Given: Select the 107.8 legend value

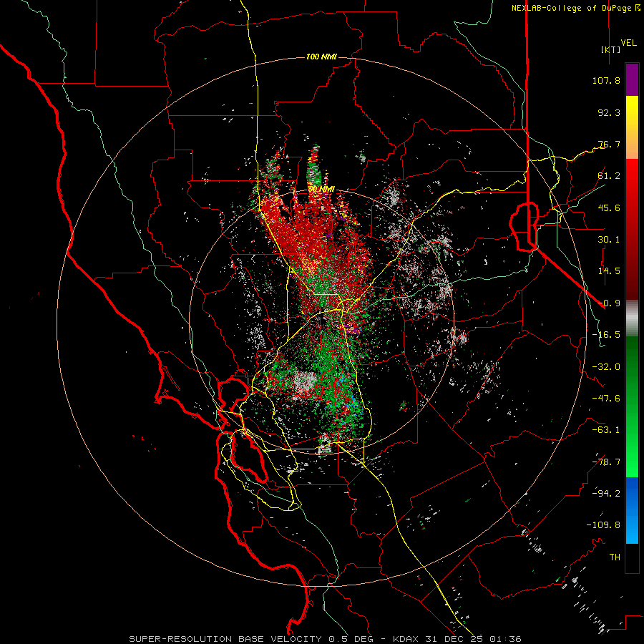Looking at the screenshot, I should point(606,80).
